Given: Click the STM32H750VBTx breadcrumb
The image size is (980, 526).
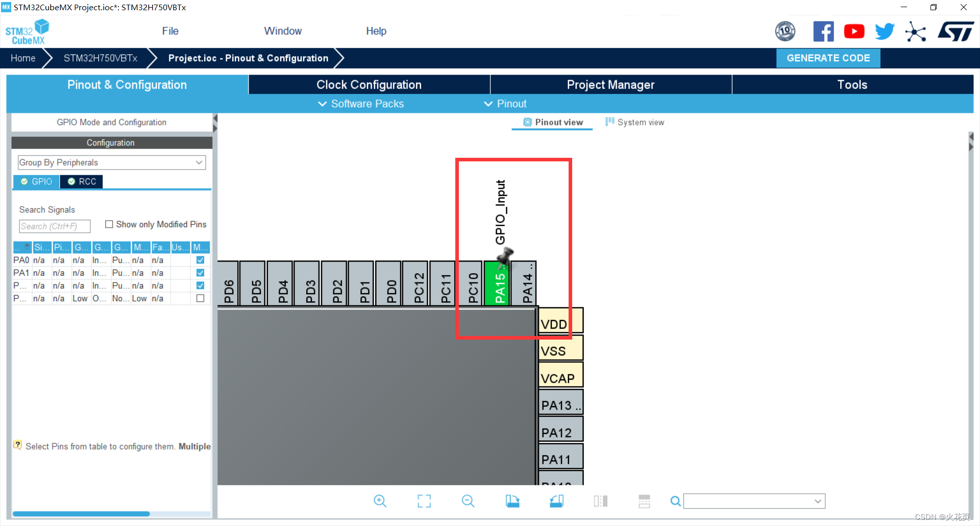Looking at the screenshot, I should point(101,58).
